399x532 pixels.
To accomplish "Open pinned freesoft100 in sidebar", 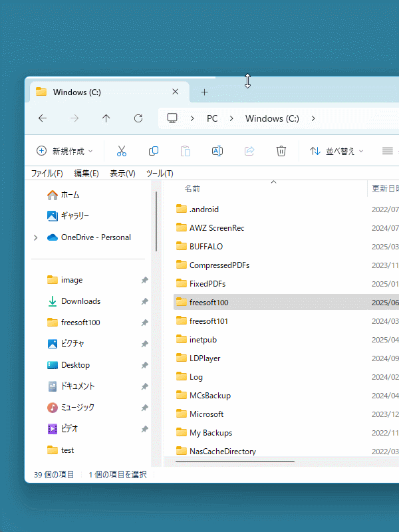I will coord(74,323).
